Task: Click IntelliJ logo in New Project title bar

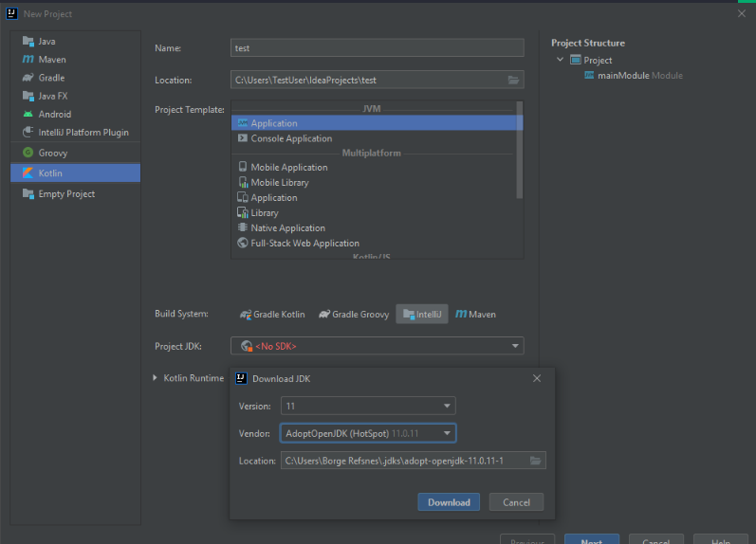Action: (11, 13)
